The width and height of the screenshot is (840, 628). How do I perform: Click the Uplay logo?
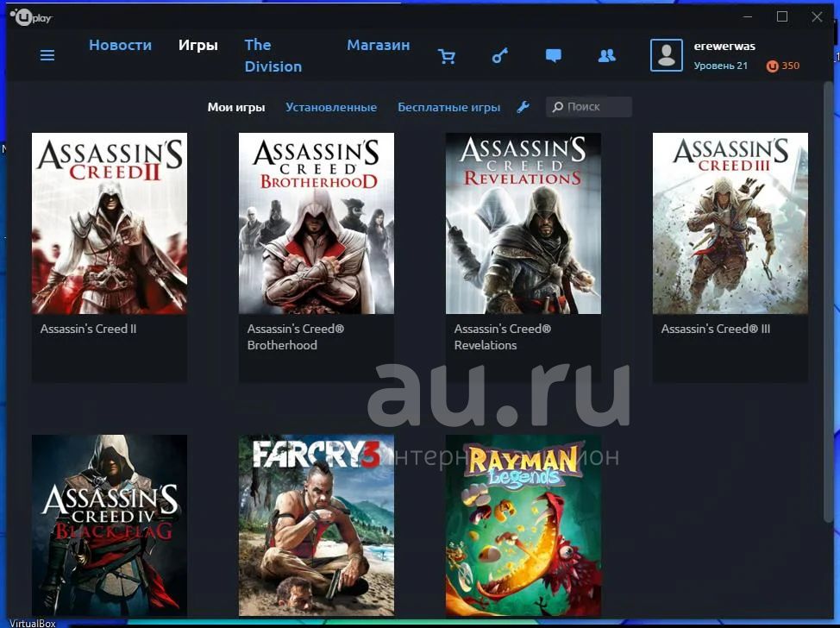tap(34, 17)
